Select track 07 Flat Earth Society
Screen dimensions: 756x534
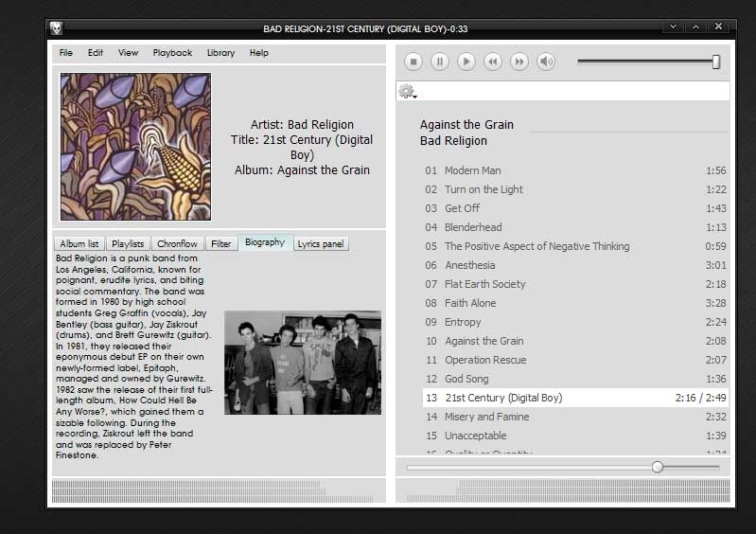pos(575,284)
